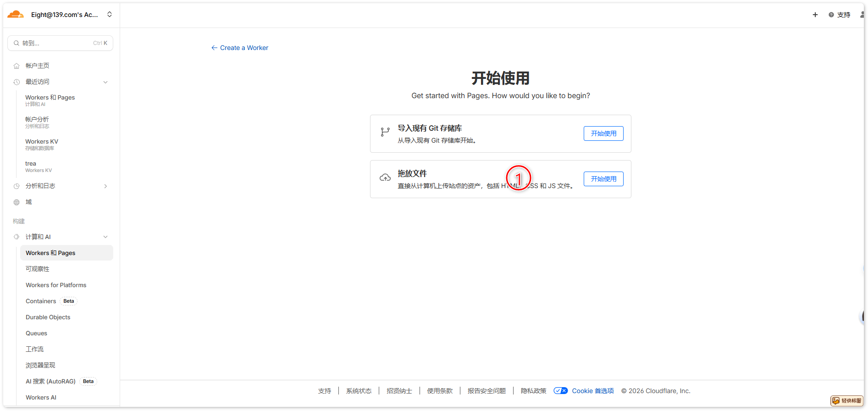Click the search magnifier icon
Image resolution: width=868 pixels, height=411 pixels.
click(17, 43)
